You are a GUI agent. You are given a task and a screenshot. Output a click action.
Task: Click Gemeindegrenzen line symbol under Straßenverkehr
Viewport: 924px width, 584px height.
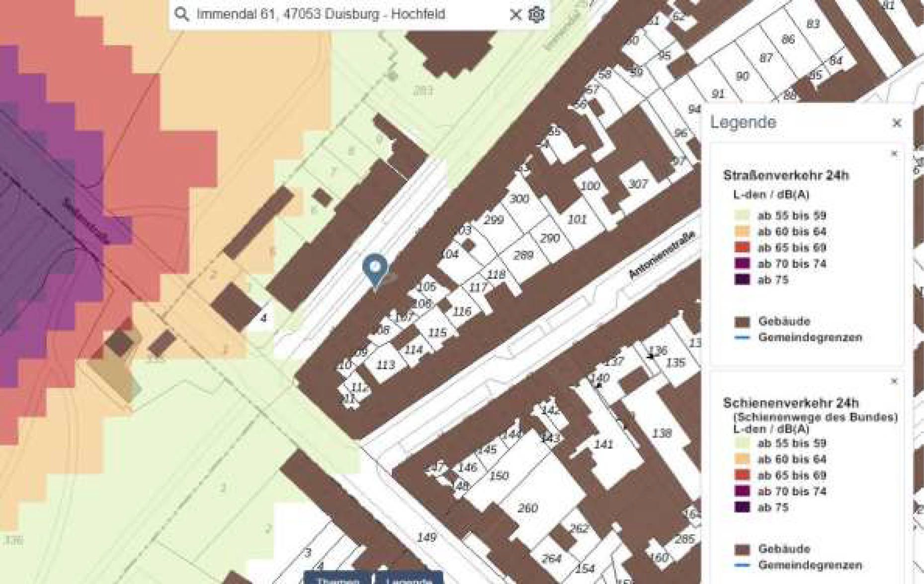point(742,337)
